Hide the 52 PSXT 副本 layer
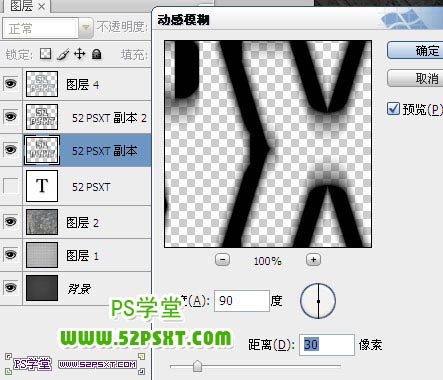The image size is (443, 380). (11, 150)
